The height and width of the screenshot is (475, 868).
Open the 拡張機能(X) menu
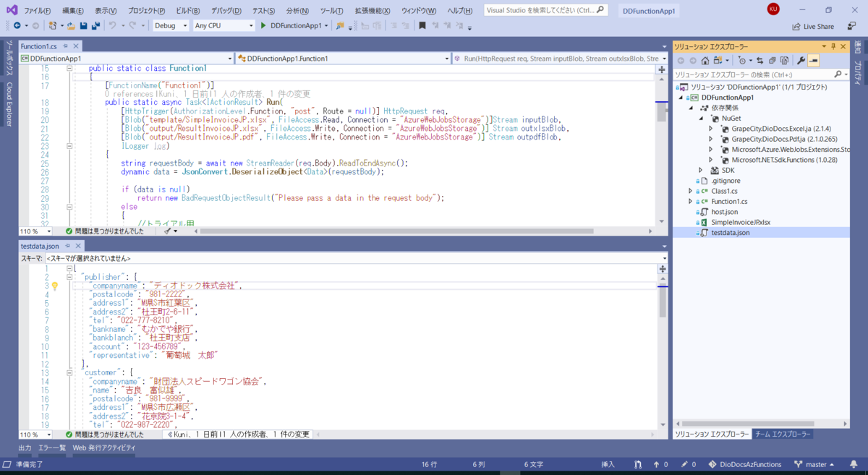(x=373, y=12)
